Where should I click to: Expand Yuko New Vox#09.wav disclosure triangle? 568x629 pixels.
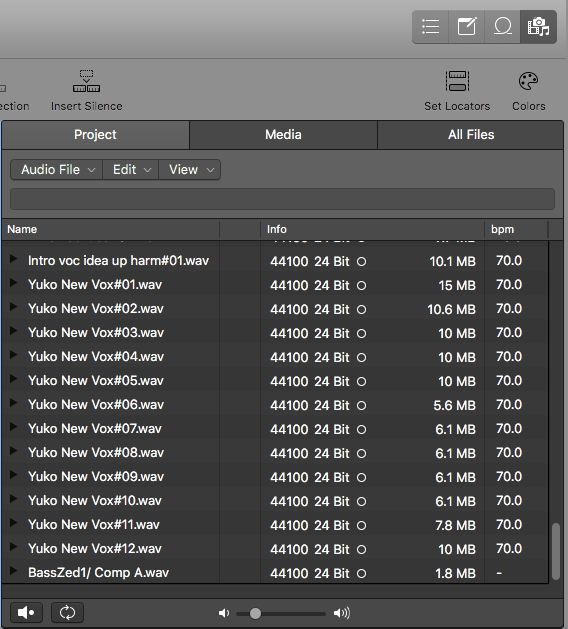coord(13,475)
